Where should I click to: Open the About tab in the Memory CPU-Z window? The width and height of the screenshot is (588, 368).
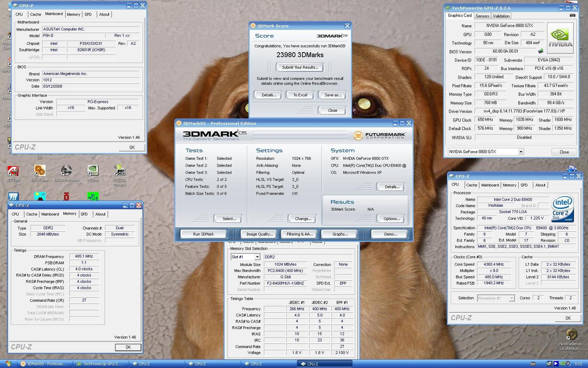tap(100, 214)
